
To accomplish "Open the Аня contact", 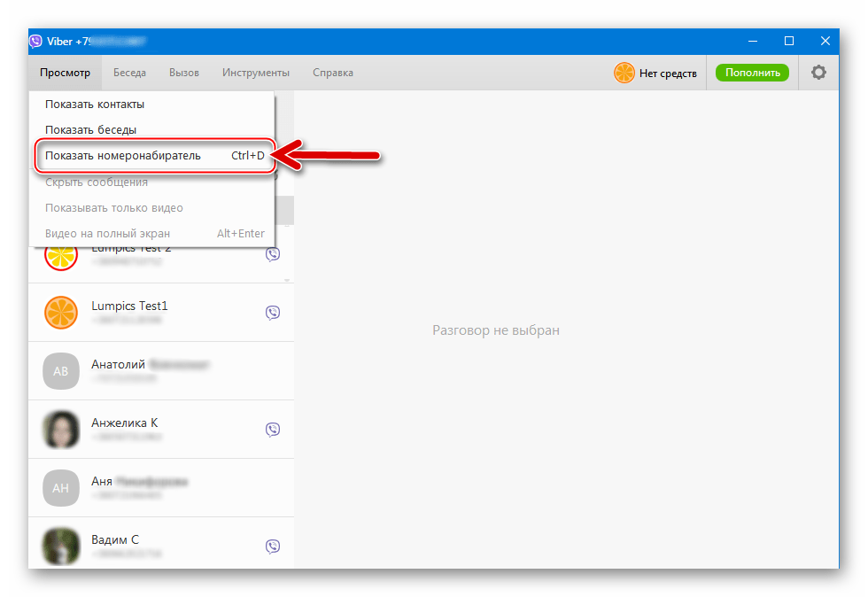I will (161, 488).
